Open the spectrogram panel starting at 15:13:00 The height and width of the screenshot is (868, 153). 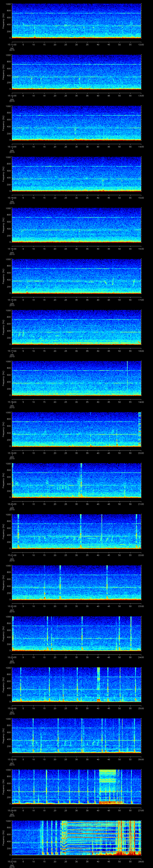[x=76, y=123]
